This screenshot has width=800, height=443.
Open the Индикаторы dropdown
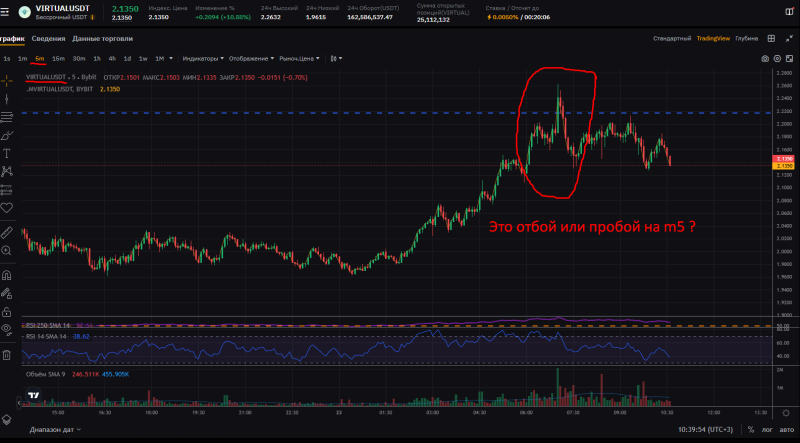pyautogui.click(x=203, y=59)
